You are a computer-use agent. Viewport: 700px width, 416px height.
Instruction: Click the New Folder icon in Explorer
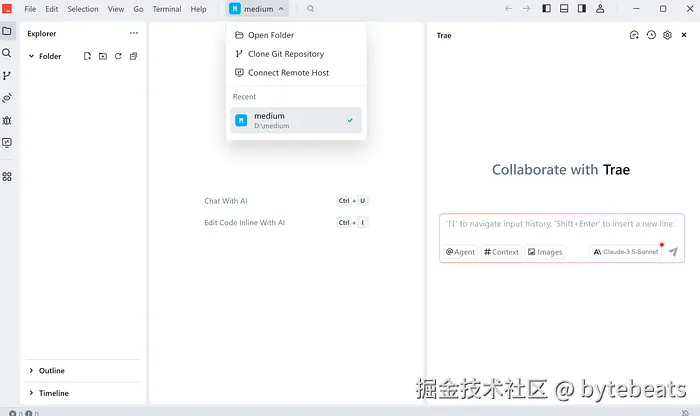(103, 56)
